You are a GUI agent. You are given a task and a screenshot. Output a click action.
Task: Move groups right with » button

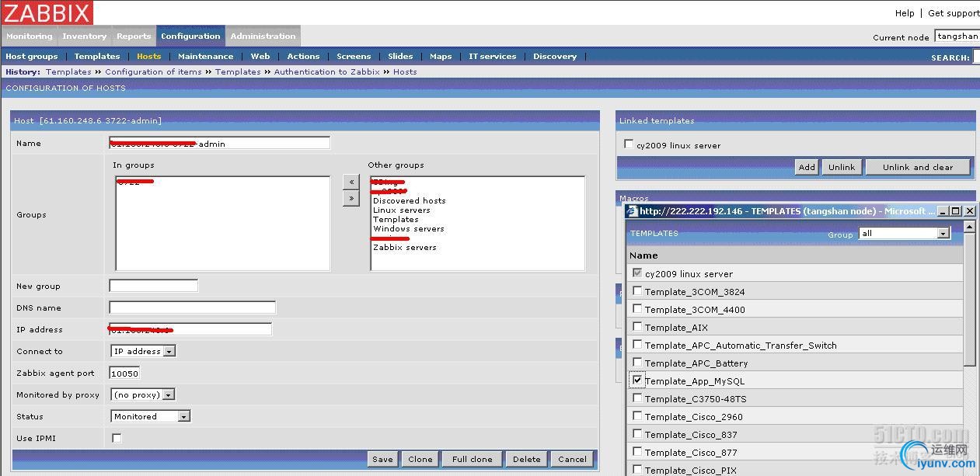(351, 198)
